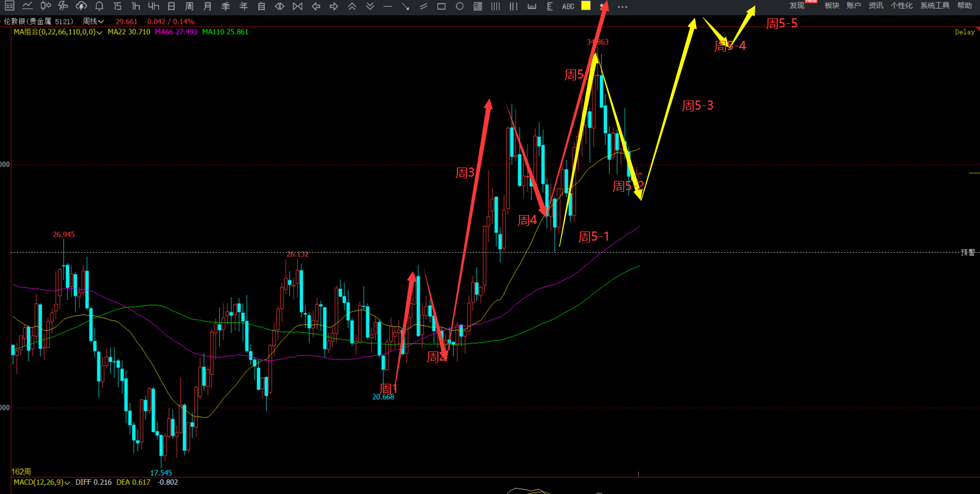Click the cloud sync icon
This screenshot has height=494, width=980.
tap(81, 6)
